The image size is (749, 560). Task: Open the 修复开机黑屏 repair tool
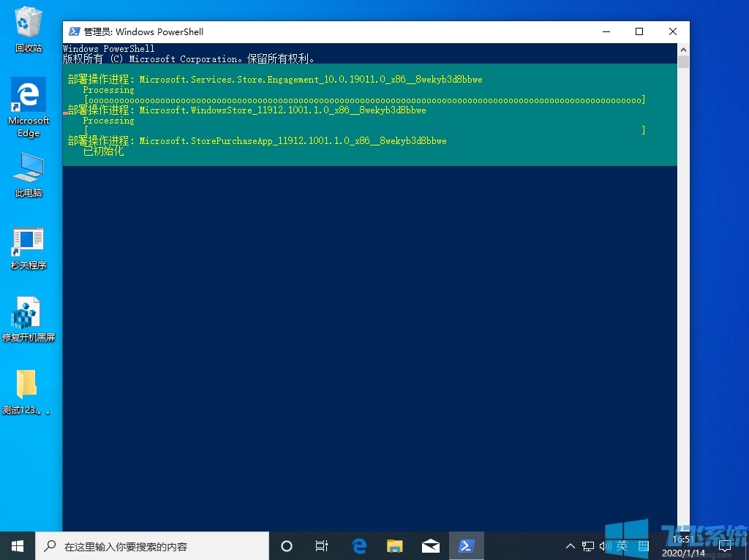coord(28,311)
